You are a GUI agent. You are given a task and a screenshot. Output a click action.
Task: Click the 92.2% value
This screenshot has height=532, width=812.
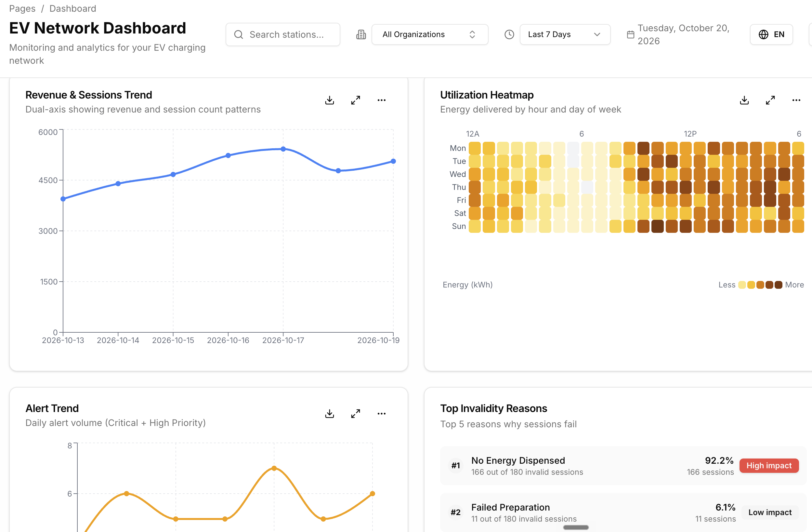tap(719, 460)
